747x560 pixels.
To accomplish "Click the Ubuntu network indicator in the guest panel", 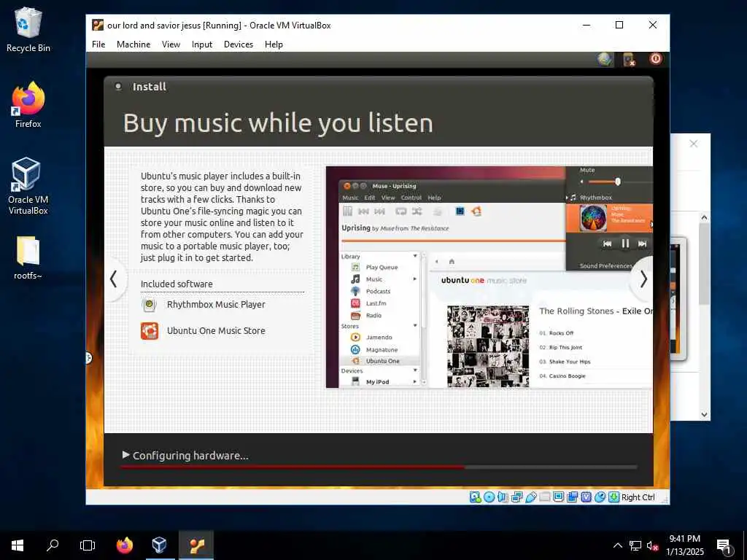I will pos(605,59).
